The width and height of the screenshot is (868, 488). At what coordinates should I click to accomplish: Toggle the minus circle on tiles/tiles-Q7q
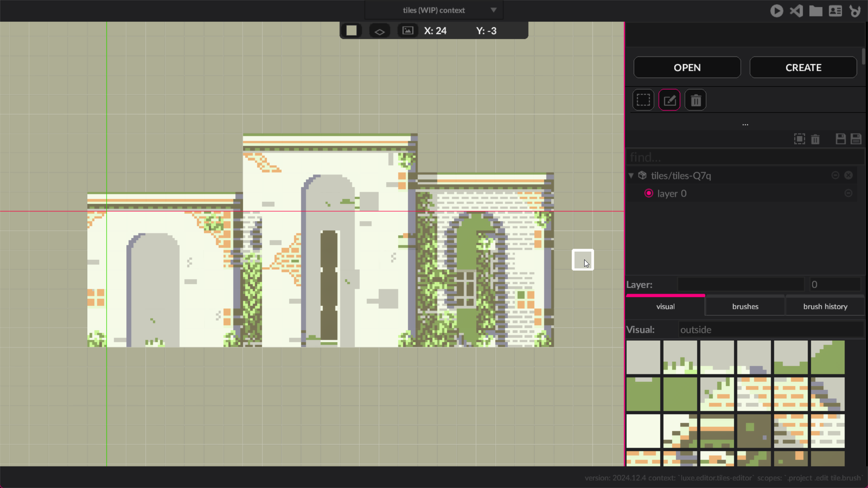tap(835, 175)
